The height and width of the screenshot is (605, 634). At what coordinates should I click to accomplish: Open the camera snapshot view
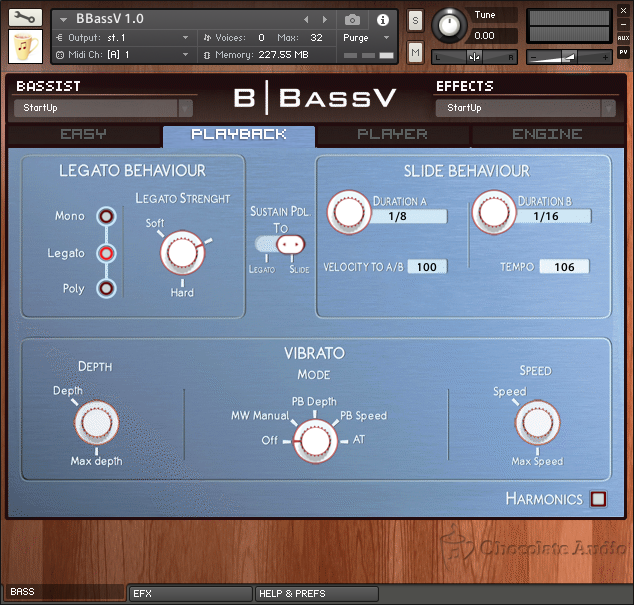click(x=352, y=19)
